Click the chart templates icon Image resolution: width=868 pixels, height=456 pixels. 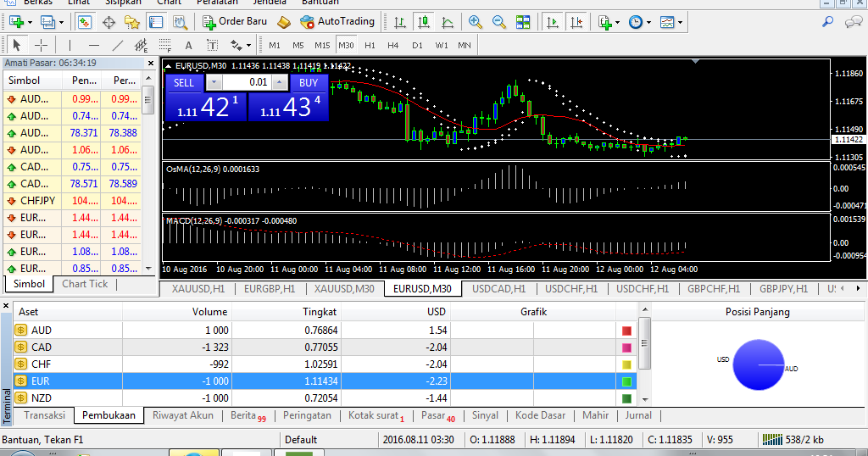667,22
